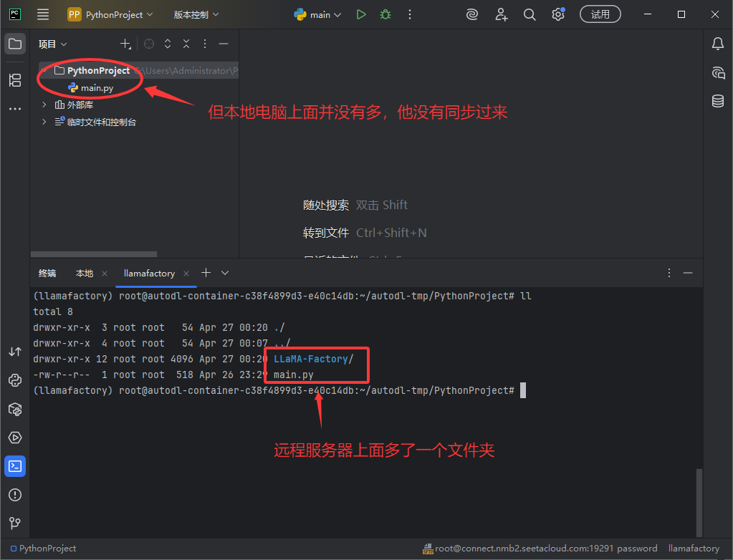Open the 版本控制 dropdown menu
The height and width of the screenshot is (560, 733).
pyautogui.click(x=196, y=14)
